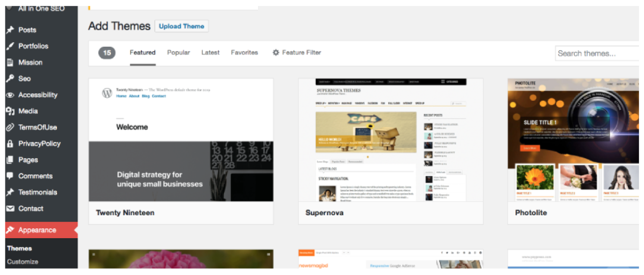Open the Themes submenu item
The height and width of the screenshot is (275, 644).
pyautogui.click(x=20, y=248)
